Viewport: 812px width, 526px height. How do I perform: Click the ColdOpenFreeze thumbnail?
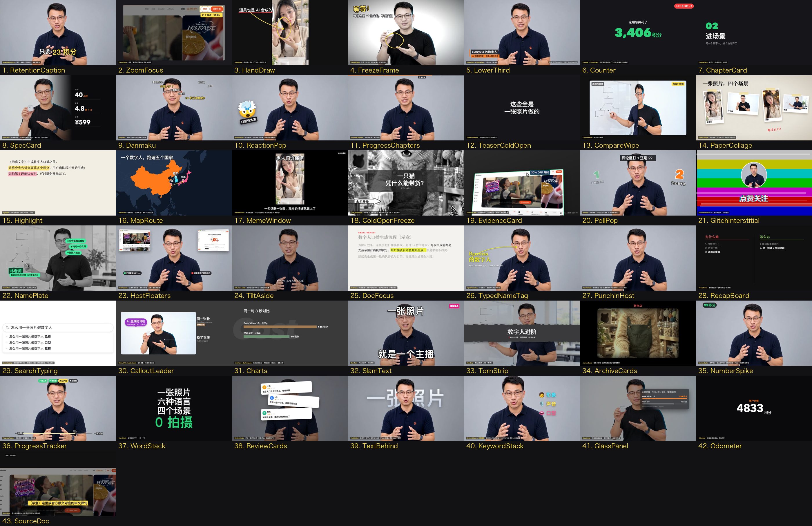point(406,182)
